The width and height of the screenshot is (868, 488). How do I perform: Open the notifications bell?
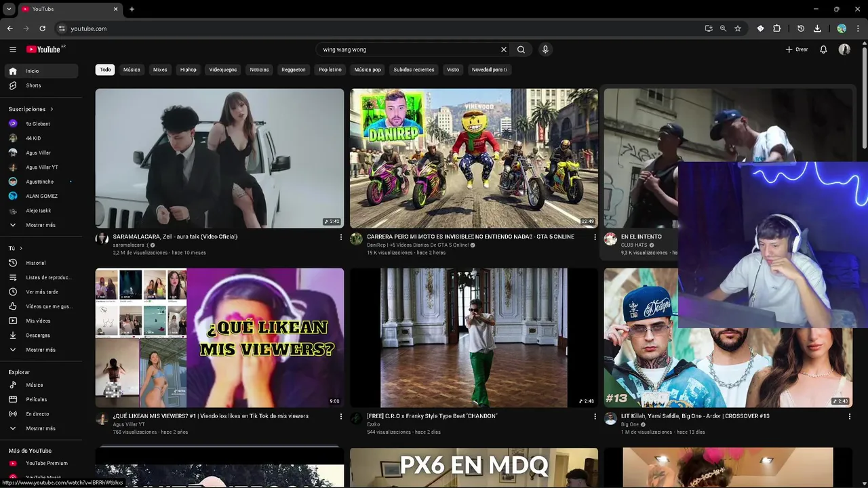[x=823, y=49]
